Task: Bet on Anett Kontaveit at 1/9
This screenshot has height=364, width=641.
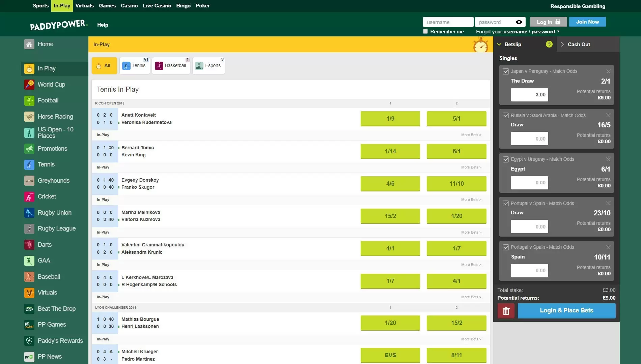Action: (390, 119)
